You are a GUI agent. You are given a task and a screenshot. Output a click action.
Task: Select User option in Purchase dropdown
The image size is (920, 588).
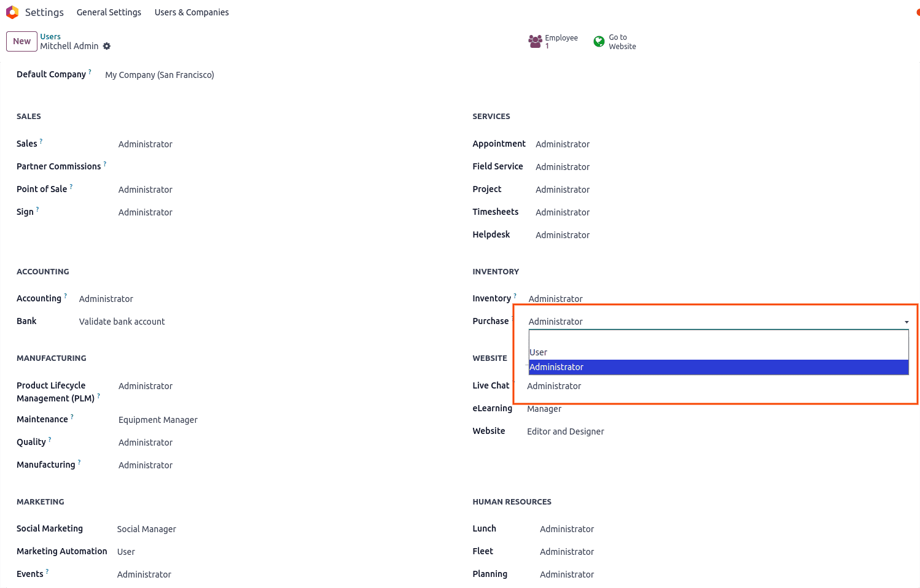point(719,352)
